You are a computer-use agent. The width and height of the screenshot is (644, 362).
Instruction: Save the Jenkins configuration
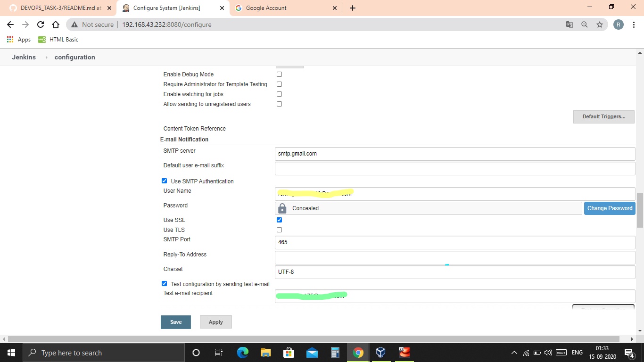176,322
